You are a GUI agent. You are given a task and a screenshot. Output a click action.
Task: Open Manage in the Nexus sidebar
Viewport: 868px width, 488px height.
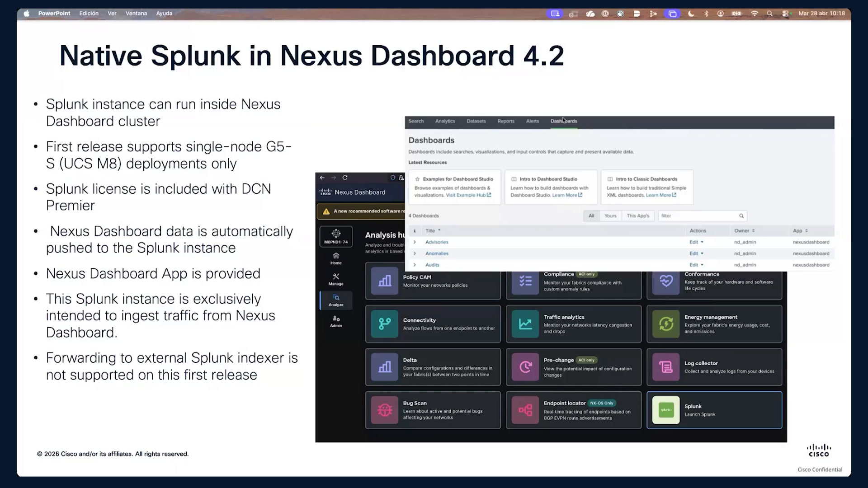tap(336, 279)
